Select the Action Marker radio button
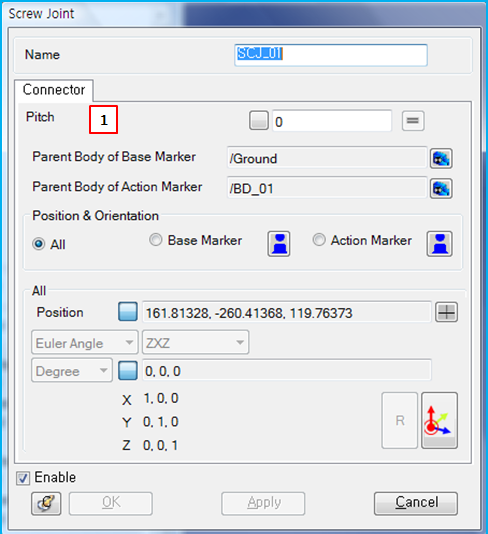This screenshot has width=488, height=534. [319, 240]
